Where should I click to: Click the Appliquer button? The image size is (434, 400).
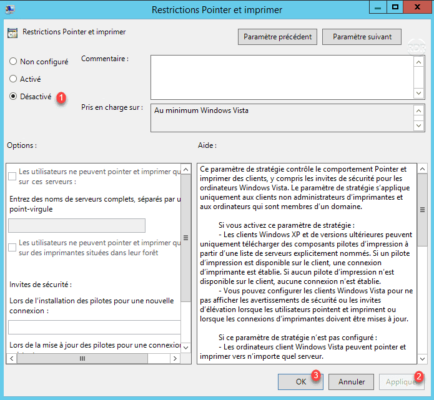(402, 382)
